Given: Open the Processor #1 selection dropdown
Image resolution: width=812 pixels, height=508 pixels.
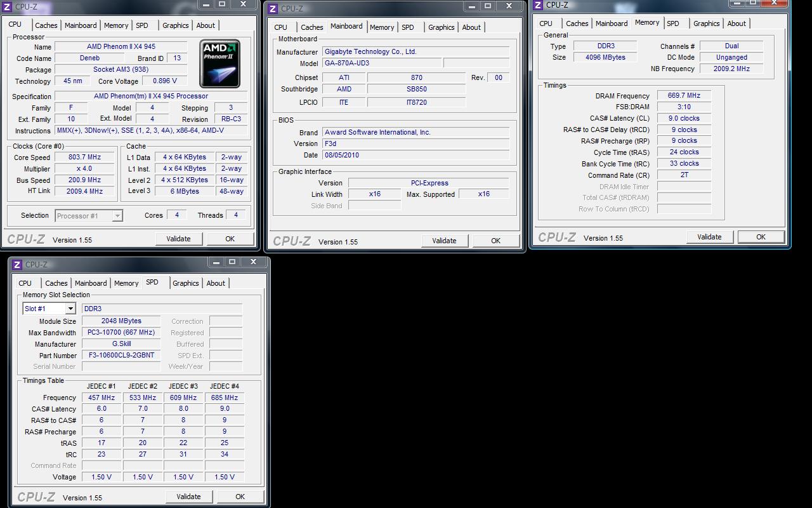Looking at the screenshot, I should click(117, 216).
